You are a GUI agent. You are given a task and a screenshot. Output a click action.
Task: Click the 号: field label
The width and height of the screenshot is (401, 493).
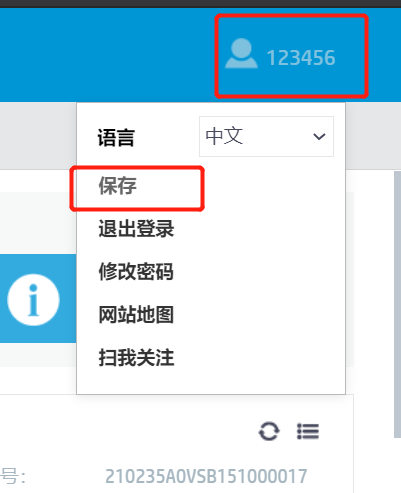12,476
